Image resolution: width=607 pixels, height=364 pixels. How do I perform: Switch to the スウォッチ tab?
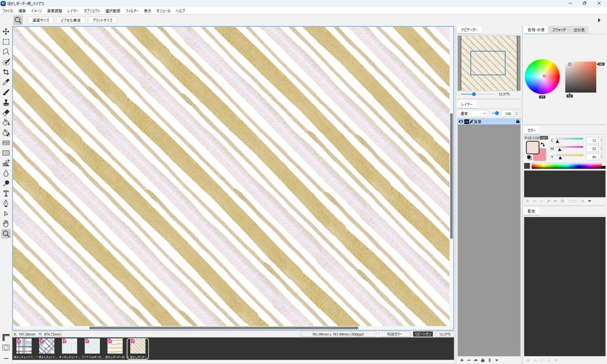pos(558,30)
